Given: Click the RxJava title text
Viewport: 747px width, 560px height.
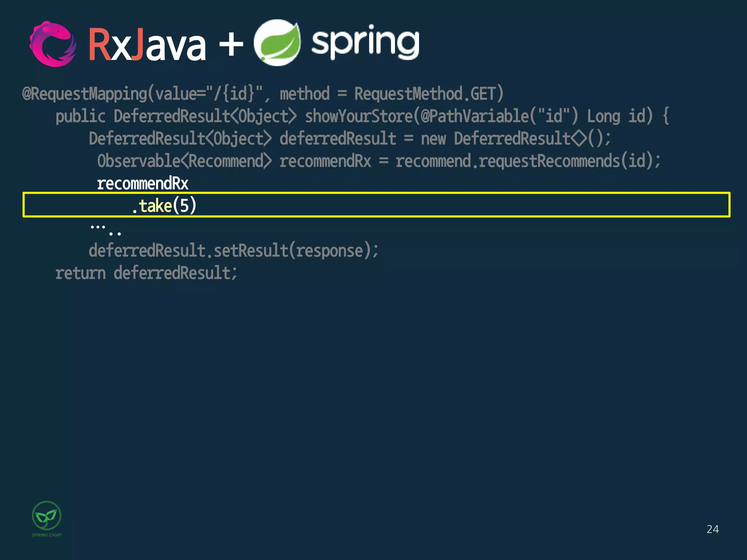Looking at the screenshot, I should (x=147, y=44).
